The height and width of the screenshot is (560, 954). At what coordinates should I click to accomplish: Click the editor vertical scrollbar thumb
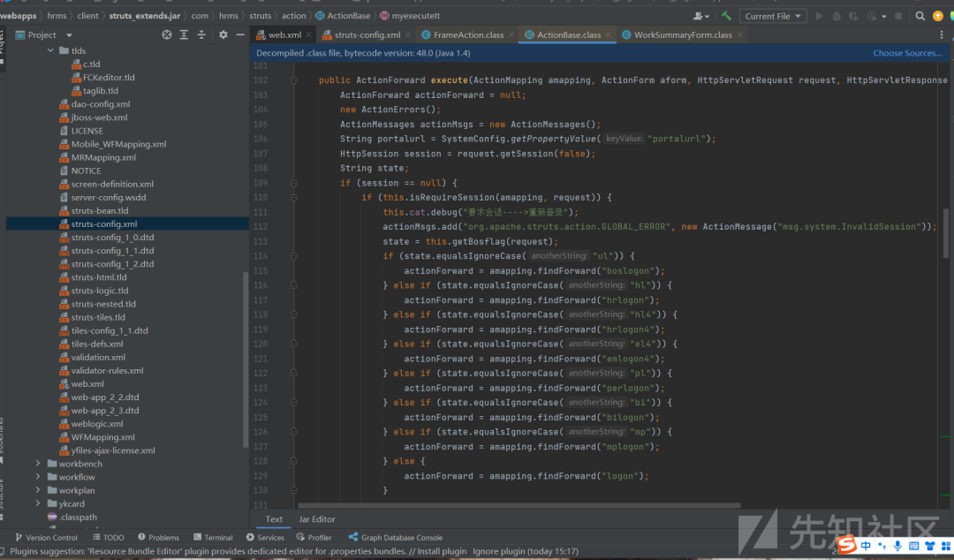pos(945,233)
